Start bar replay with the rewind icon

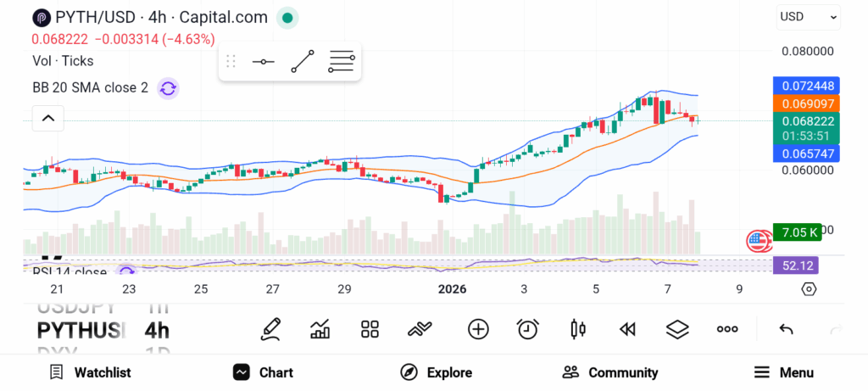(x=627, y=329)
